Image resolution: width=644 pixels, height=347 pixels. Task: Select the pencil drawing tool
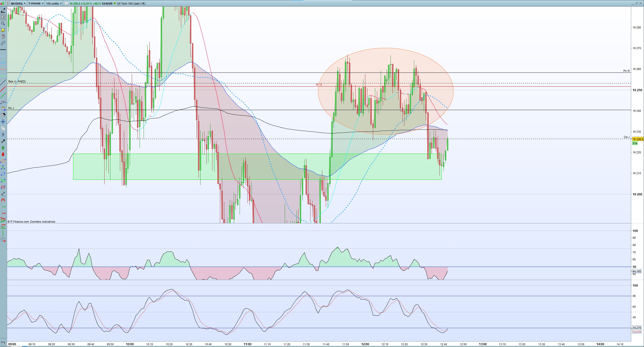(3, 10)
